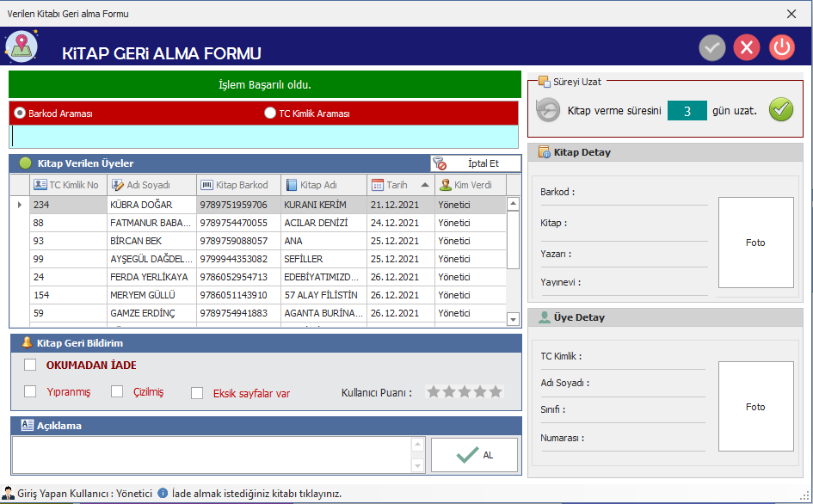Click the book Foto placeholder in Kitap Detay
This screenshot has height=504, width=813.
(x=755, y=243)
